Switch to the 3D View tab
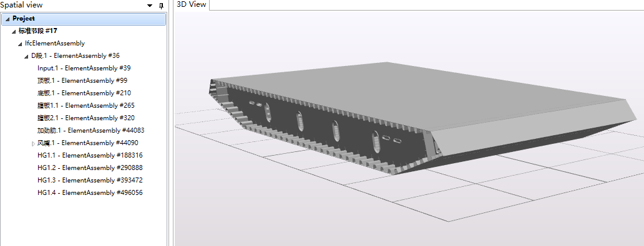Image resolution: width=644 pixels, height=246 pixels. pos(192,4)
